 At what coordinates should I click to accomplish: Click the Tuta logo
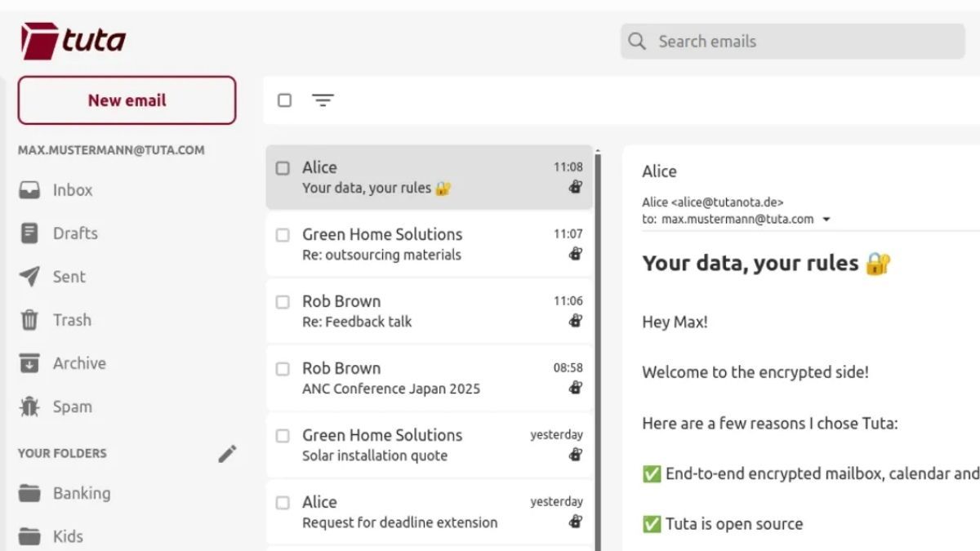73,41
